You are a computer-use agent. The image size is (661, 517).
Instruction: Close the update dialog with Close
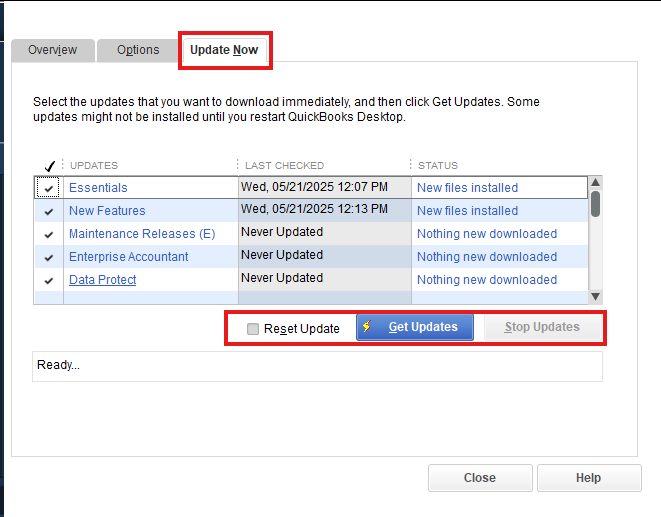[480, 478]
